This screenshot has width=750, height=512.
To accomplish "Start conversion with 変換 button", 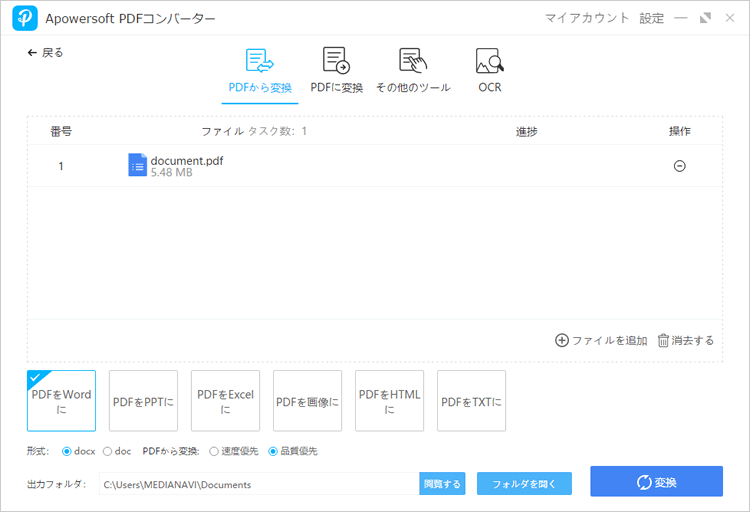I will pos(656,481).
